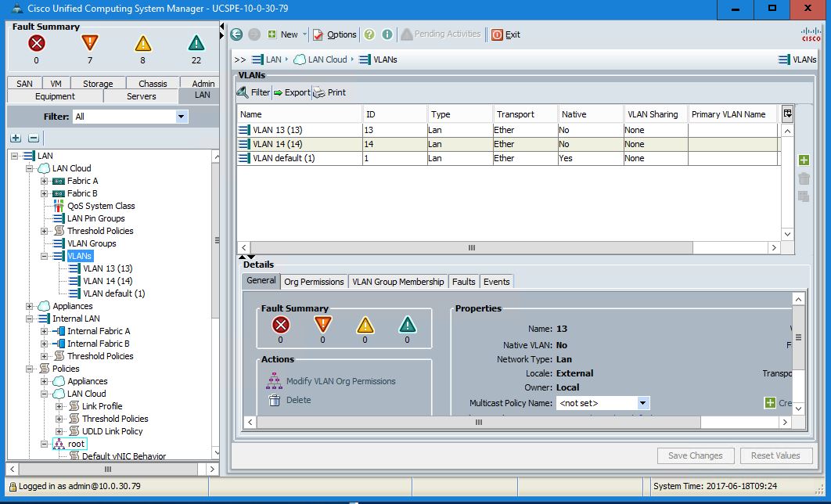The width and height of the screenshot is (831, 504).
Task: Switch to the SAN tab
Action: click(x=24, y=83)
